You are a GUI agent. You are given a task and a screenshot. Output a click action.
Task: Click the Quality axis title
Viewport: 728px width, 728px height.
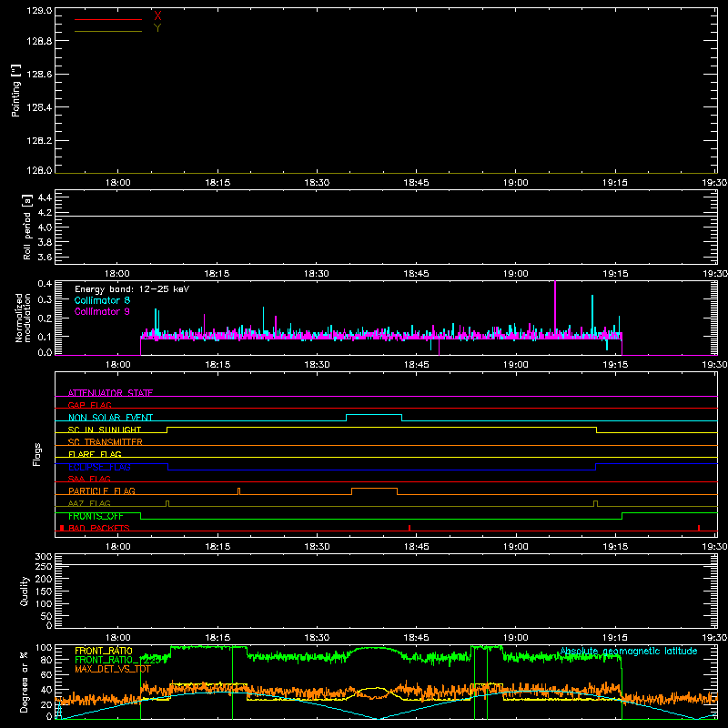click(x=25, y=591)
